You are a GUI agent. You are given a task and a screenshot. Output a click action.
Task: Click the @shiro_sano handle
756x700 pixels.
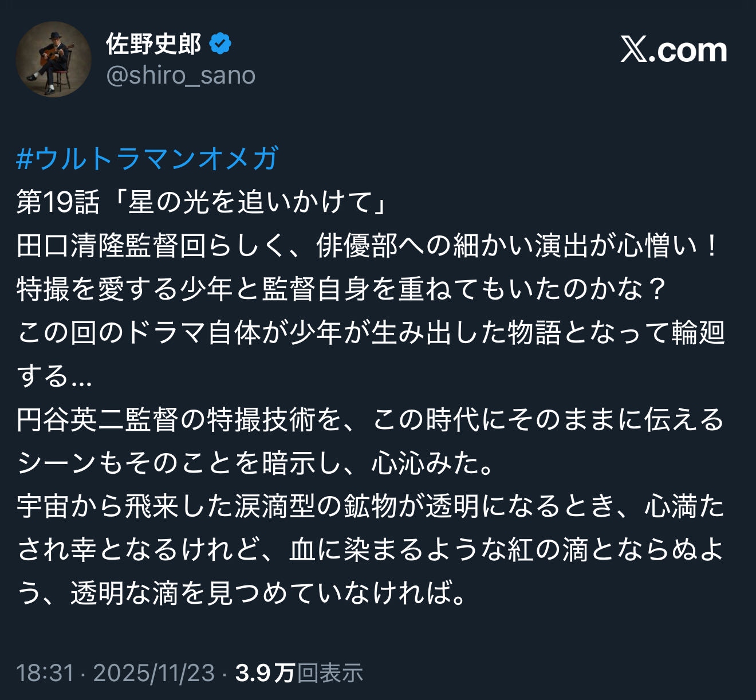coord(181,76)
